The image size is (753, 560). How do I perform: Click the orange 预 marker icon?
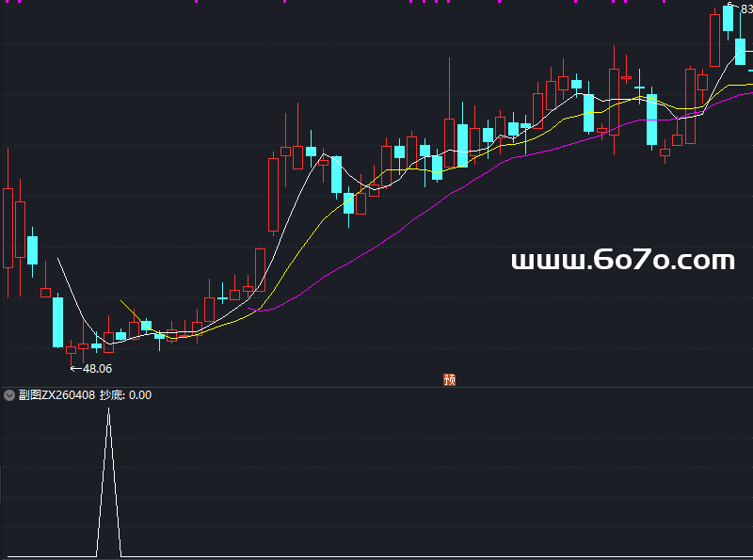[450, 380]
